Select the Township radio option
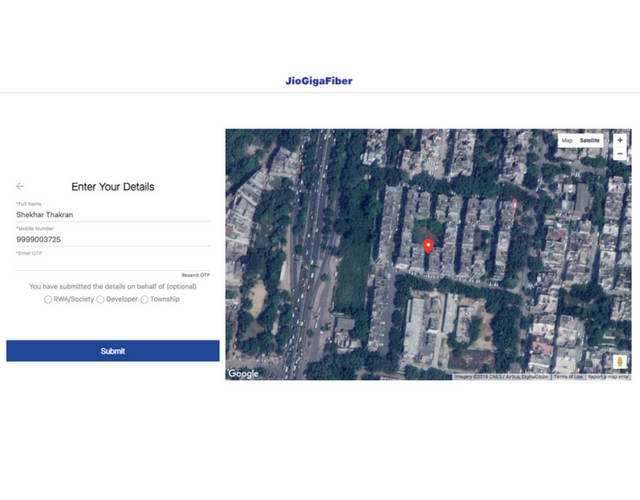 point(144,300)
